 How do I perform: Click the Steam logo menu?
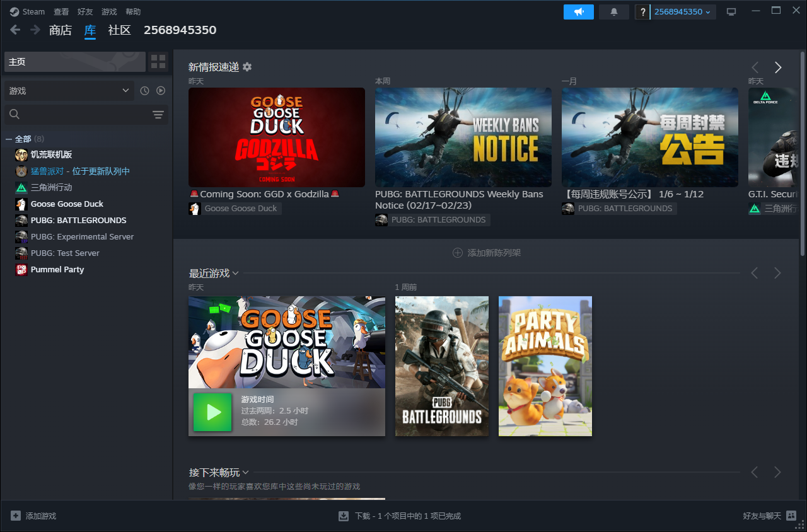(x=14, y=12)
